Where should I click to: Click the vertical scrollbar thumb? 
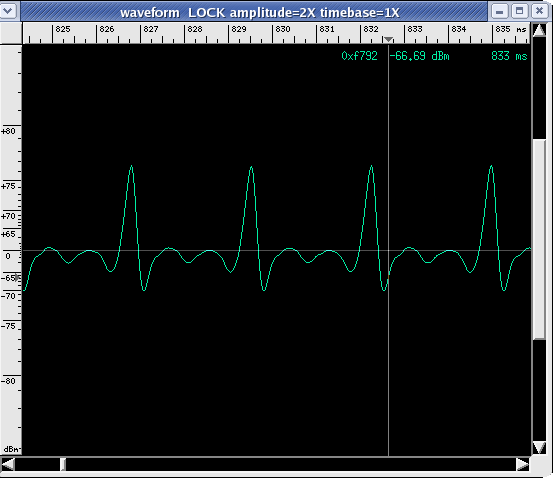(539, 239)
